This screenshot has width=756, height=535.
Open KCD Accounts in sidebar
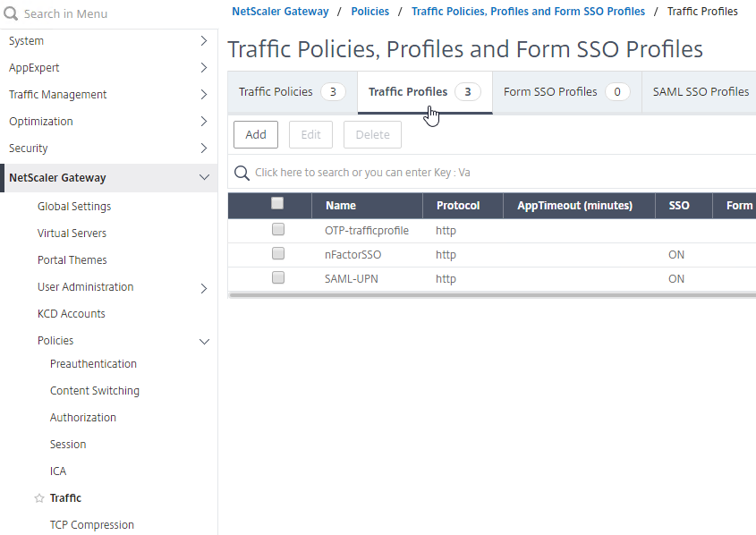[x=72, y=314]
